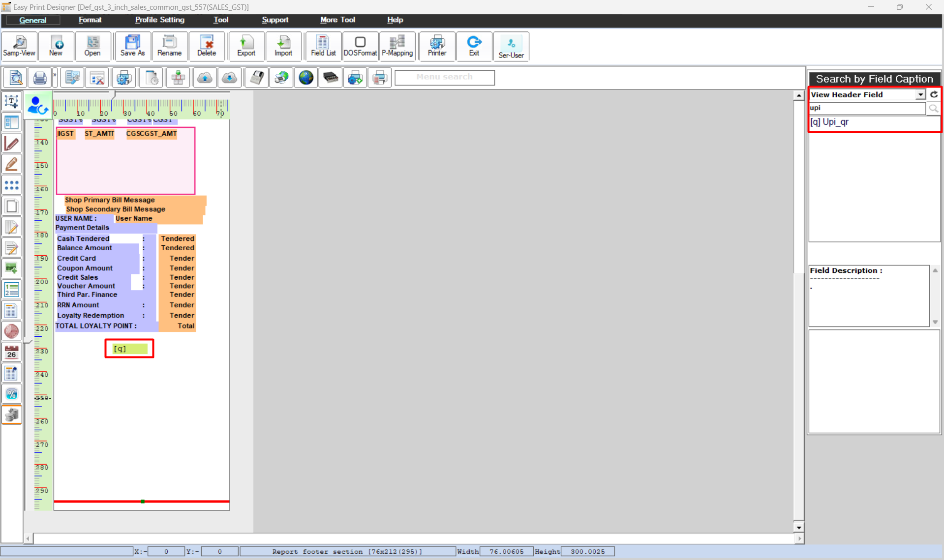The width and height of the screenshot is (944, 560).
Task: Select the calendar date tool
Action: (11, 352)
